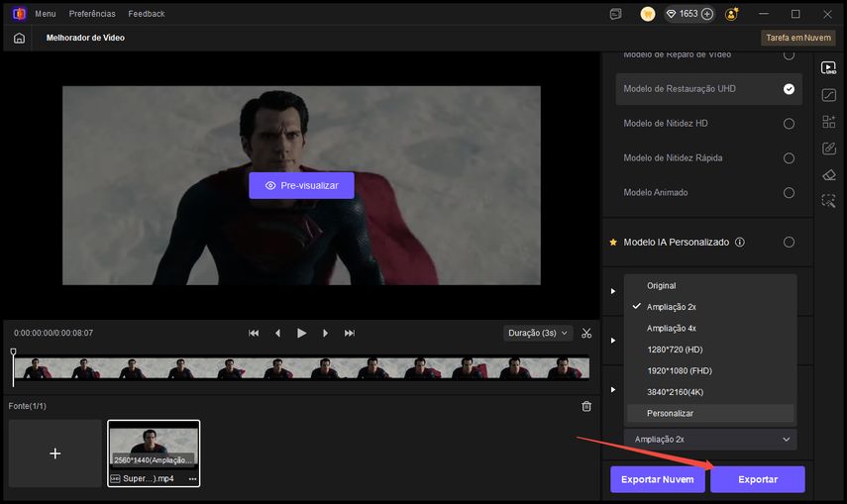Click the scissors trim icon
Viewport: 847px width, 504px height.
click(x=586, y=333)
